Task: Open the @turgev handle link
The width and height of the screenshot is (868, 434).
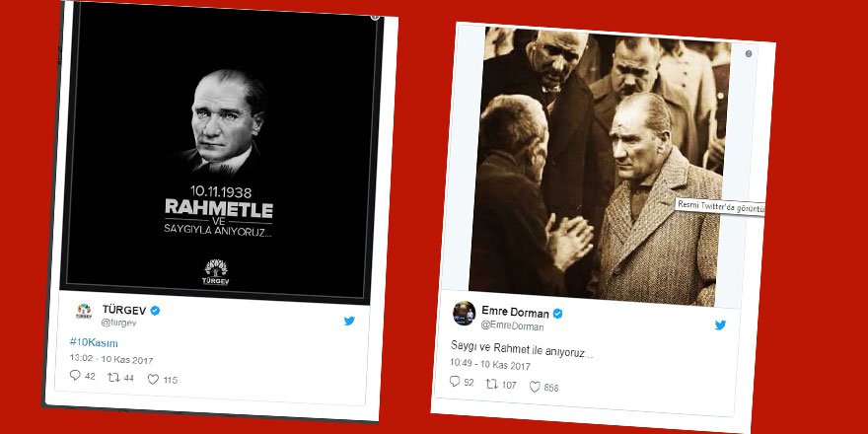Action: pos(118,323)
